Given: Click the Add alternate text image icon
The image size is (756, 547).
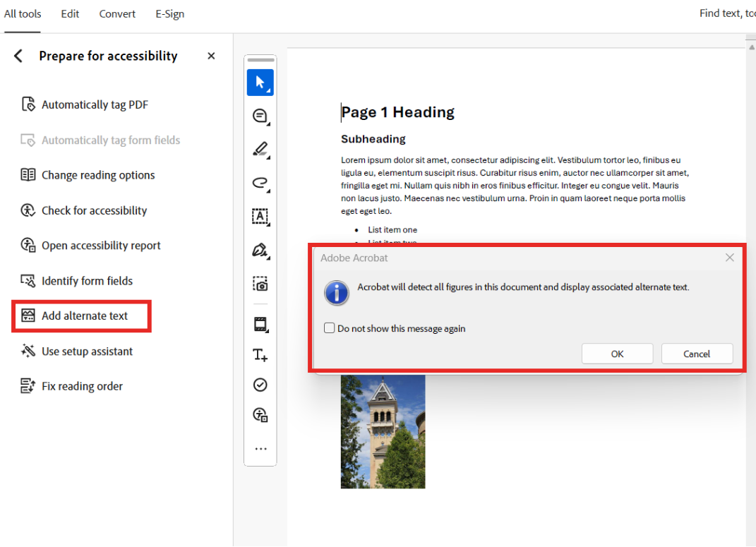Looking at the screenshot, I should tap(28, 315).
